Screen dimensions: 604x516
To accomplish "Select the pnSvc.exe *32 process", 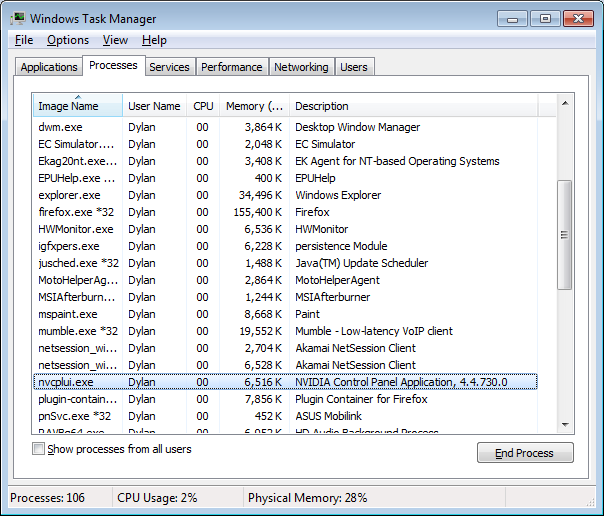I will click(285, 416).
